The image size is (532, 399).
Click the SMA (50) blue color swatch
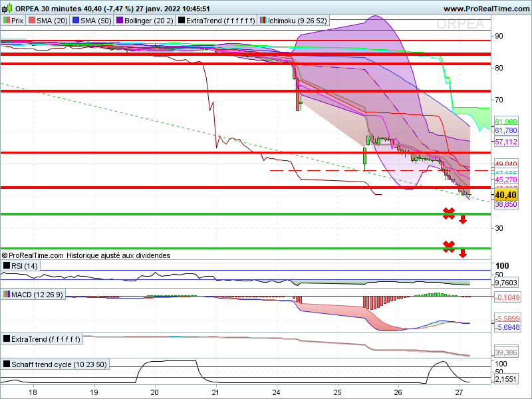pos(76,21)
